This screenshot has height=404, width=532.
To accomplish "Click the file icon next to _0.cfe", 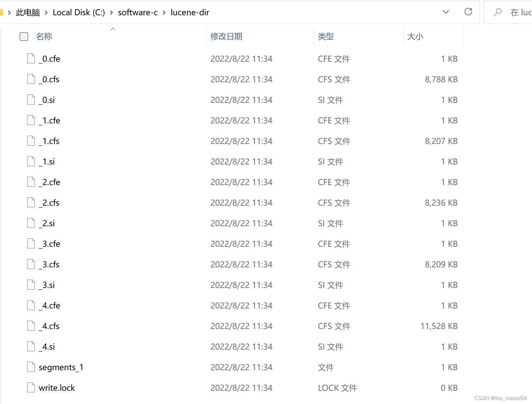I will point(30,58).
